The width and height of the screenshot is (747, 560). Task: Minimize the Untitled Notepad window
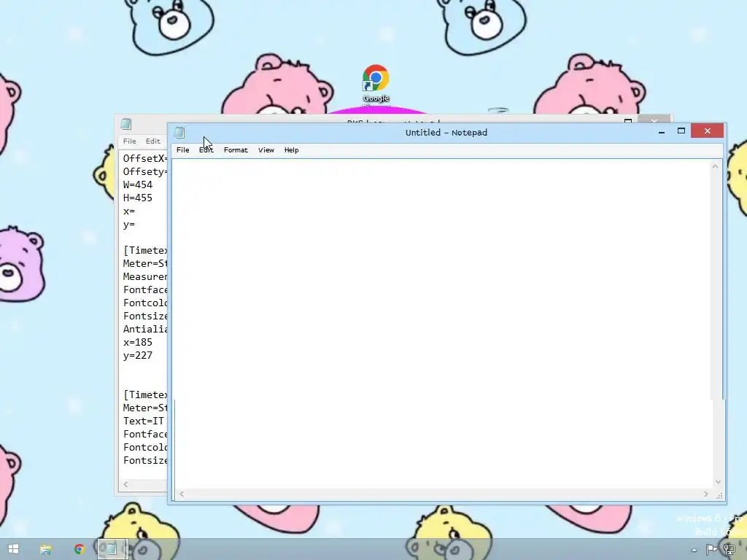click(x=661, y=131)
